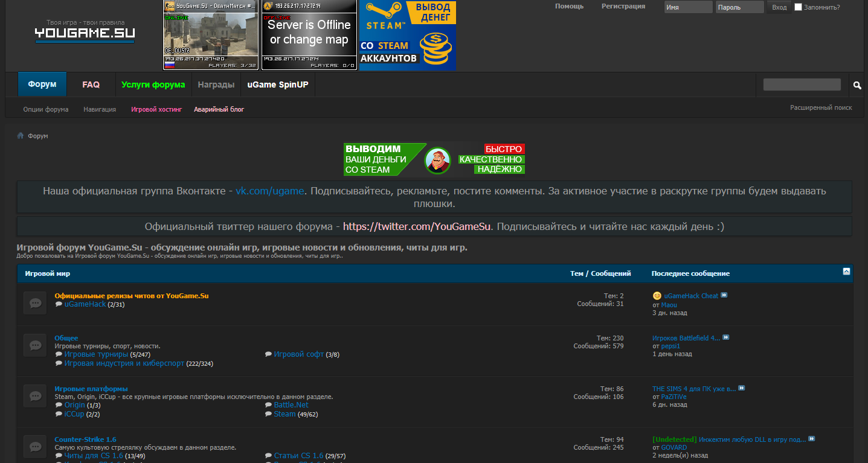Open Статьи CS 1.6 subforum
The width and height of the screenshot is (868, 463).
tap(299, 456)
